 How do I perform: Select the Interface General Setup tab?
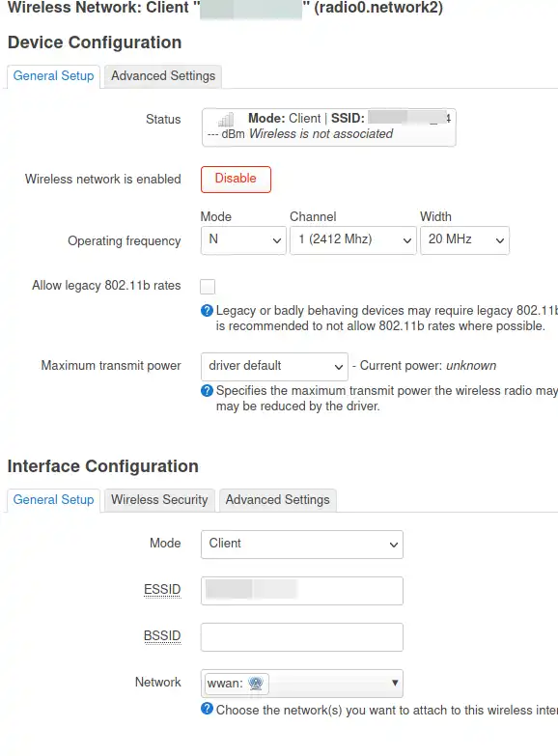tap(53, 500)
